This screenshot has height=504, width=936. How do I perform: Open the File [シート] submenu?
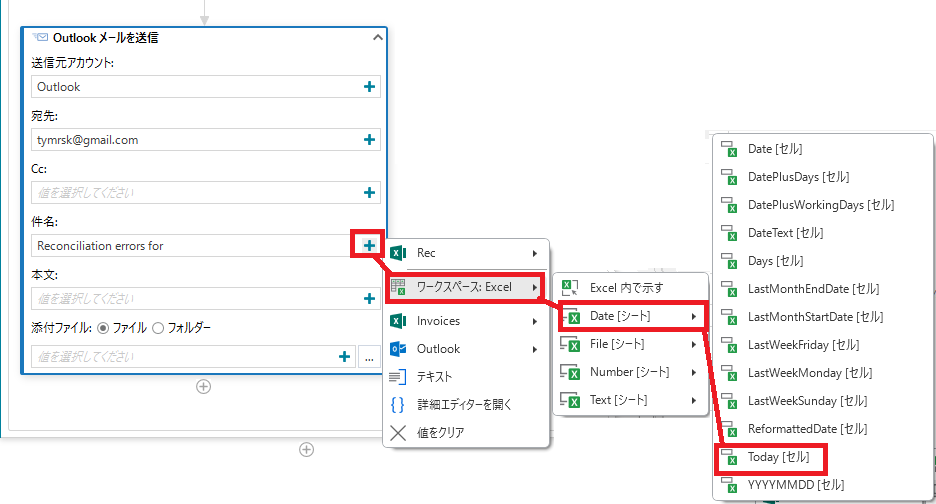[630, 344]
